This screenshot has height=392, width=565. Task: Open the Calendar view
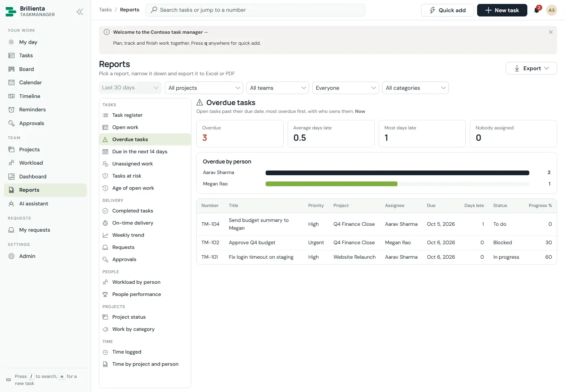point(45,82)
